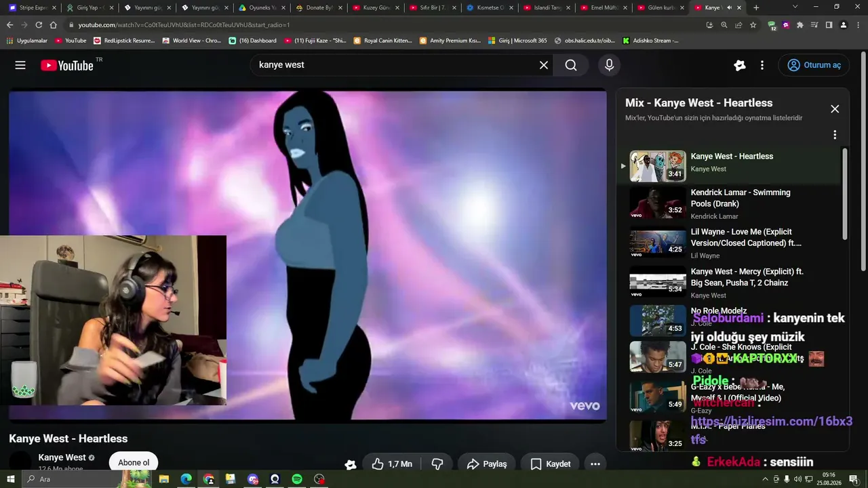Click the Mix playlist scrollbar
868x488 pixels.
click(x=844, y=194)
